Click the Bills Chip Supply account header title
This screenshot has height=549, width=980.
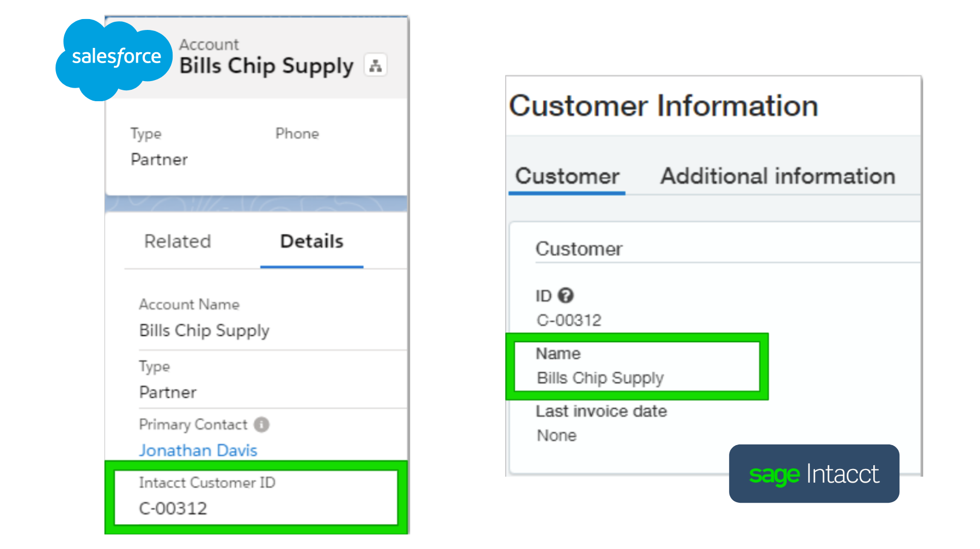tap(266, 66)
